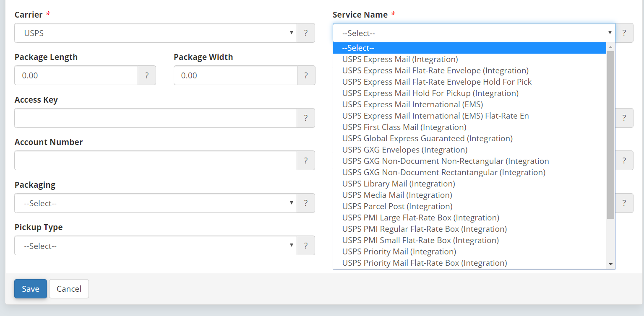Image resolution: width=644 pixels, height=316 pixels.
Task: Click the service list scroll-down arrow
Action: [610, 264]
